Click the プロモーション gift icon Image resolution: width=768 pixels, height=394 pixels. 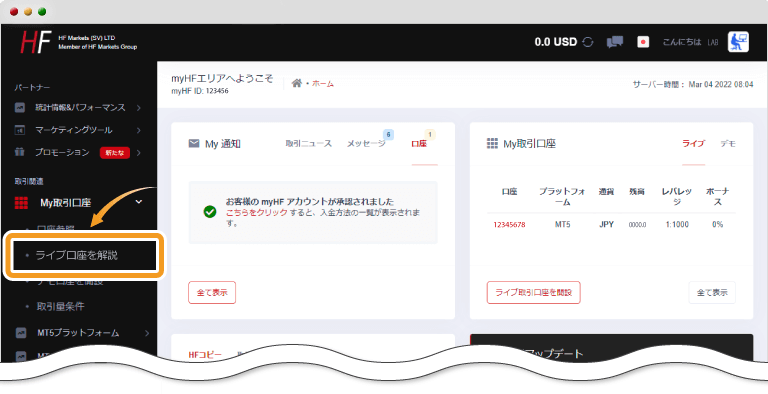pos(20,152)
